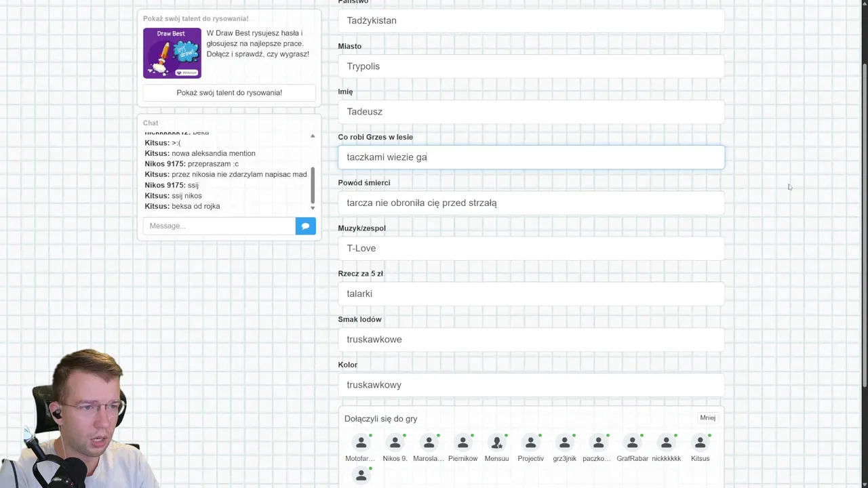
Task: Click chat message 'beksa od rojka'
Action: tap(196, 206)
